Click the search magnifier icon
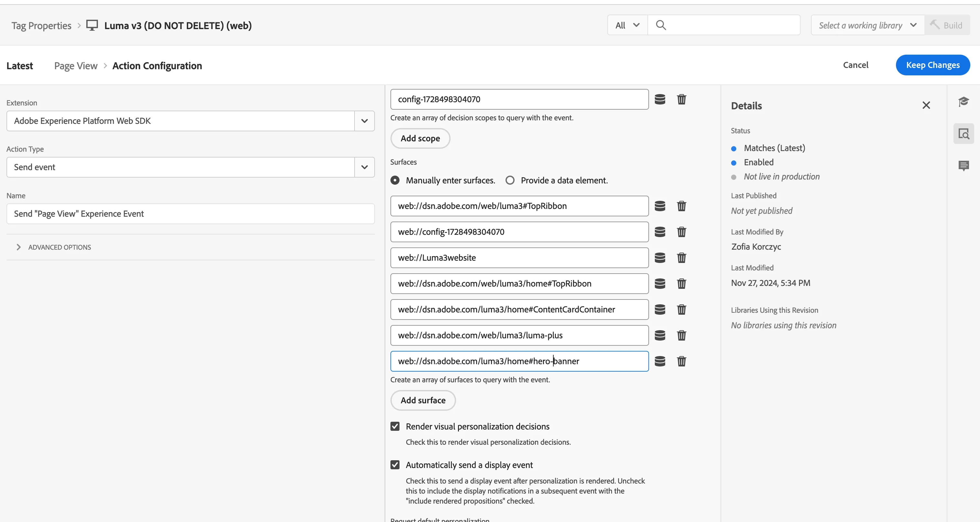The width and height of the screenshot is (980, 522). coord(661,25)
